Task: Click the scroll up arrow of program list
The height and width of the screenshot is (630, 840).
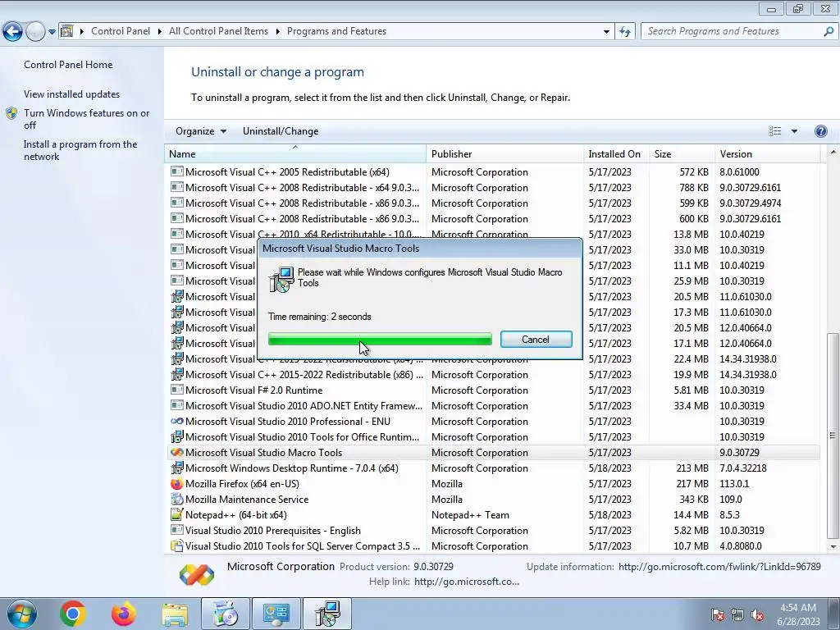Action: (x=833, y=153)
